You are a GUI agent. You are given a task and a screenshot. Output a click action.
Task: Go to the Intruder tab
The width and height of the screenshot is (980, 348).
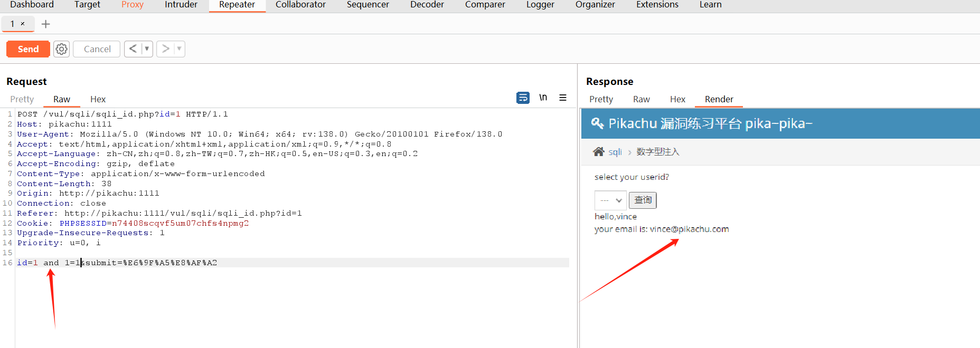point(181,5)
